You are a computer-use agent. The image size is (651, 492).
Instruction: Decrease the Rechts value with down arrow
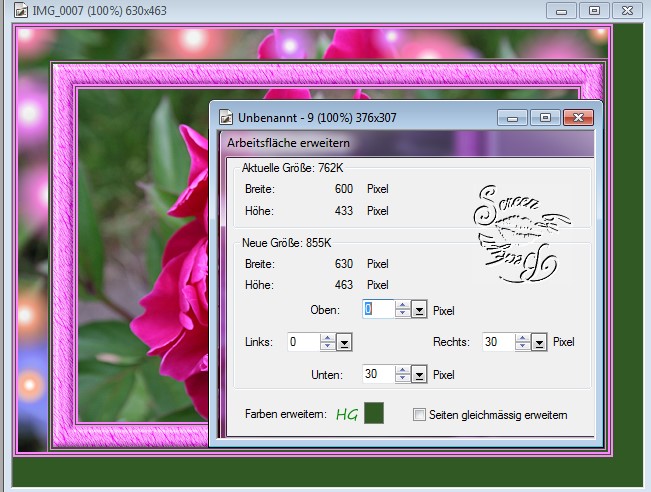tap(523, 347)
